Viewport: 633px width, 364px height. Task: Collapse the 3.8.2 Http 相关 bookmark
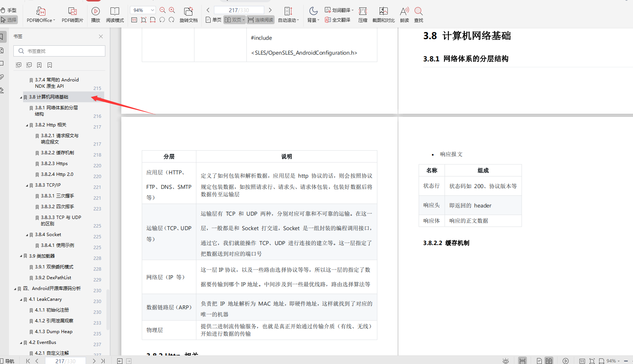coord(27,125)
